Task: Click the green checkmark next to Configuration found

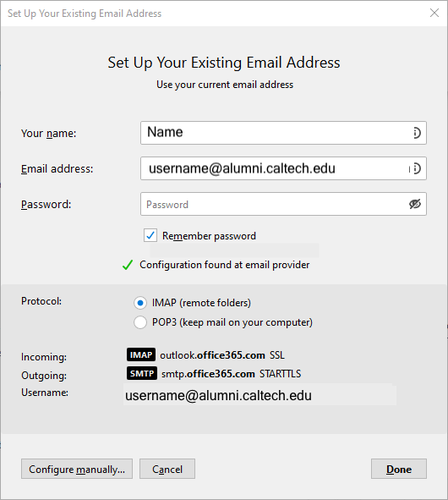Action: coord(127,265)
